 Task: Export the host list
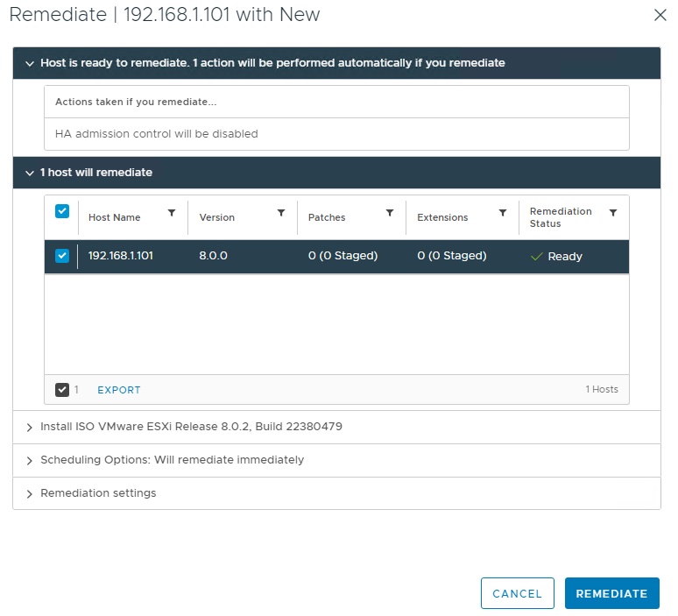point(119,390)
